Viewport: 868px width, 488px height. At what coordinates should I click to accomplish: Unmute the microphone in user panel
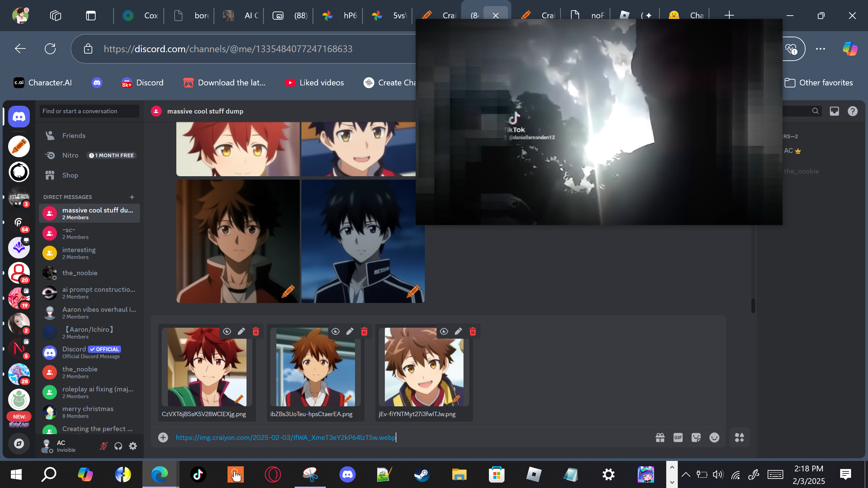(103, 446)
